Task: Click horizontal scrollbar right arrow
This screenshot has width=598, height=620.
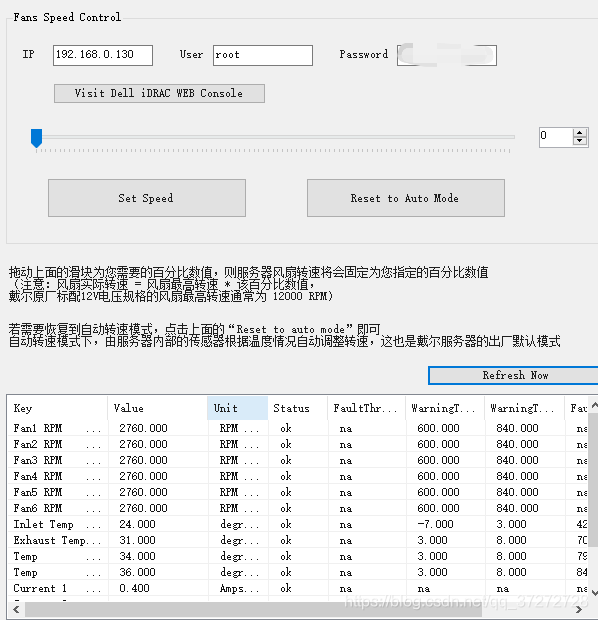Action: coord(579,610)
